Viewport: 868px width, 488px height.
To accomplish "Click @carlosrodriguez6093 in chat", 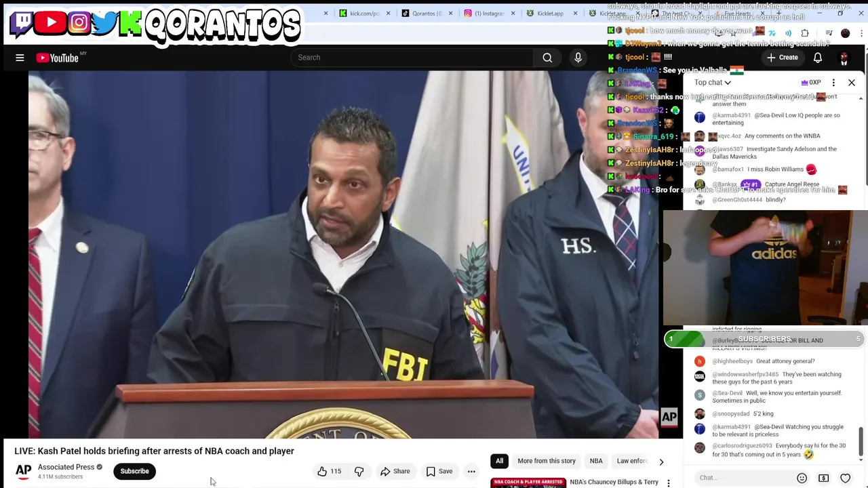I will [x=742, y=446].
